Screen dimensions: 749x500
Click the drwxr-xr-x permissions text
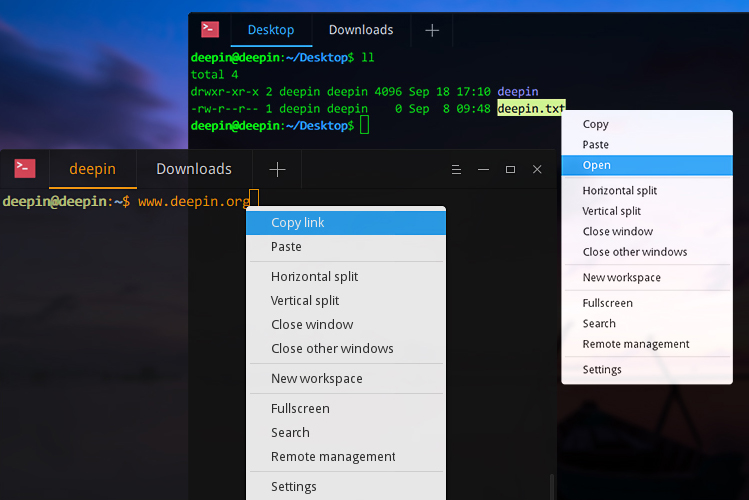tap(225, 91)
